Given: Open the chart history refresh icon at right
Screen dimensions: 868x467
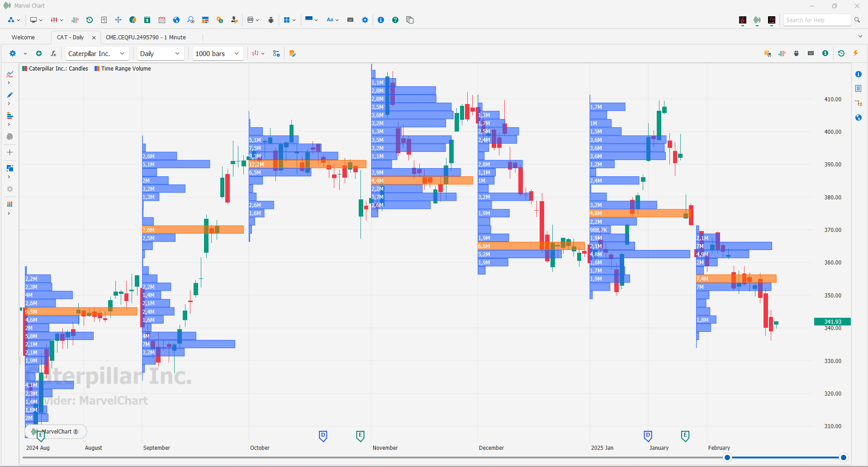Looking at the screenshot, I should tap(841, 53).
